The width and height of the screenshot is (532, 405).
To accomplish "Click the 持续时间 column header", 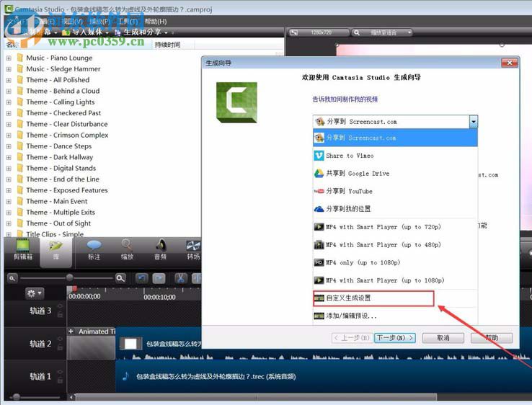I will (x=168, y=45).
